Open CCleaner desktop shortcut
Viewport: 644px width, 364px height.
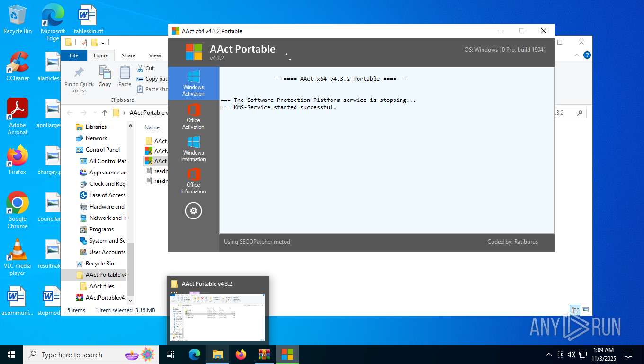18,66
